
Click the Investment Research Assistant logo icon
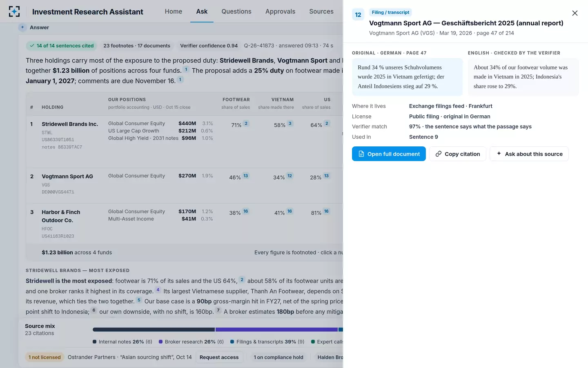click(x=14, y=11)
